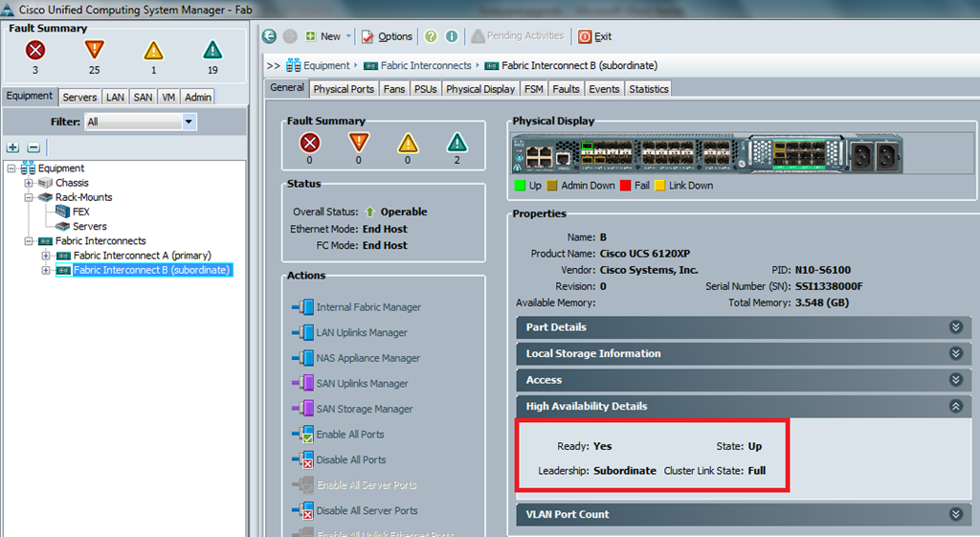Open the Events tab
Image resolution: width=980 pixels, height=537 pixels.
tap(605, 89)
